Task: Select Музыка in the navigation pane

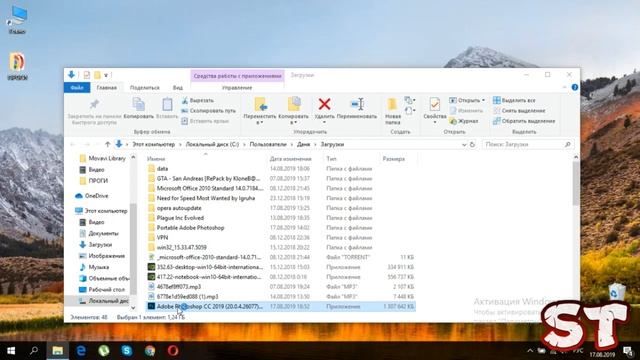Action: (x=94, y=267)
